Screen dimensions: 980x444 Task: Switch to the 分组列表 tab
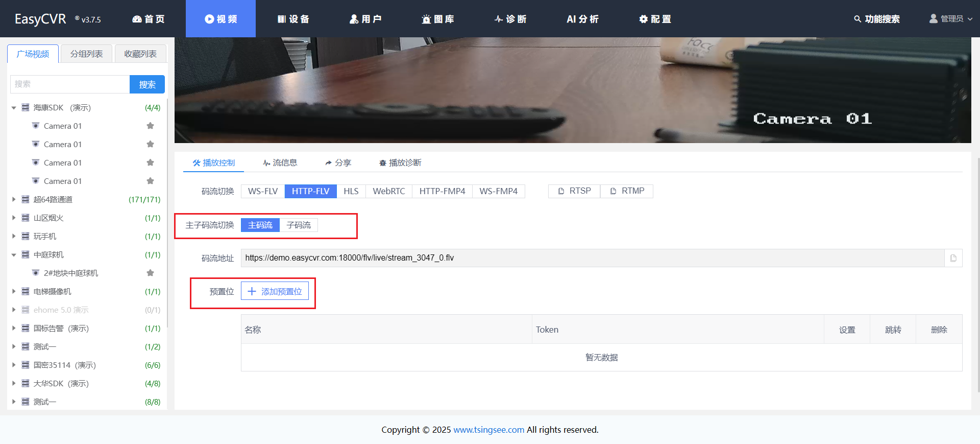(x=86, y=54)
